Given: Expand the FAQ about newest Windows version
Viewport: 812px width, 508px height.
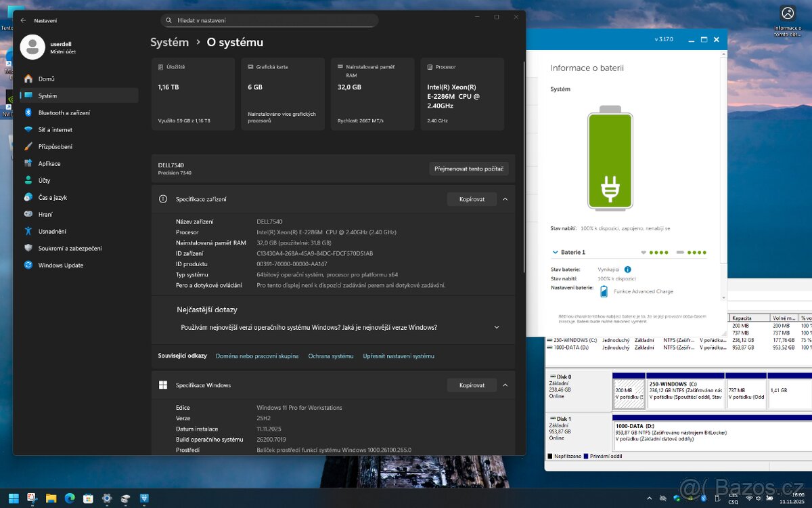Looking at the screenshot, I should point(497,327).
